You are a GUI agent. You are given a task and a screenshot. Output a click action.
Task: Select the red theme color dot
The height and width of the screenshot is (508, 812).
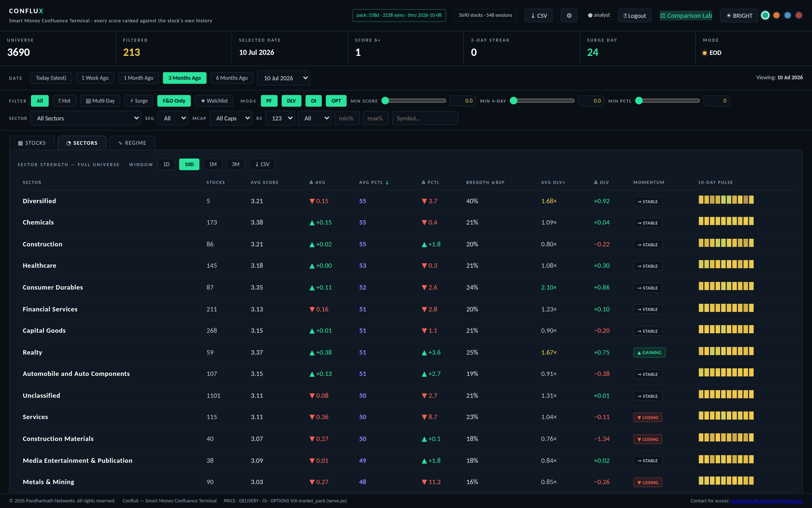point(799,15)
